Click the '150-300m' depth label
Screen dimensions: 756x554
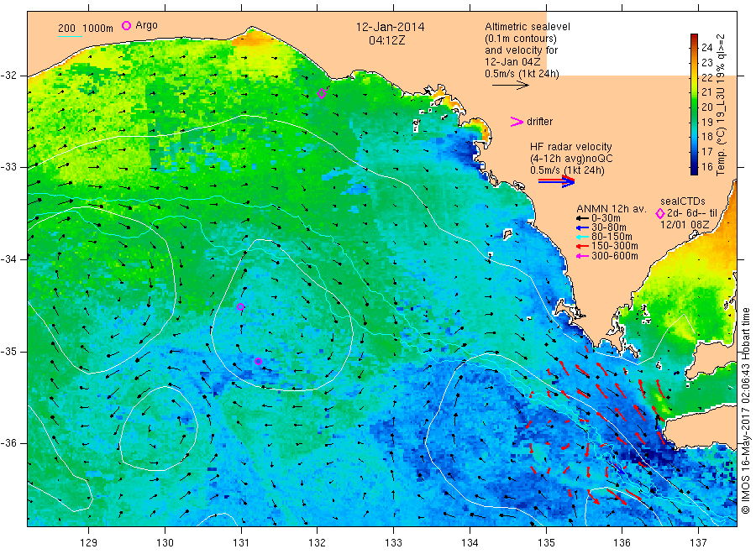tap(615, 246)
